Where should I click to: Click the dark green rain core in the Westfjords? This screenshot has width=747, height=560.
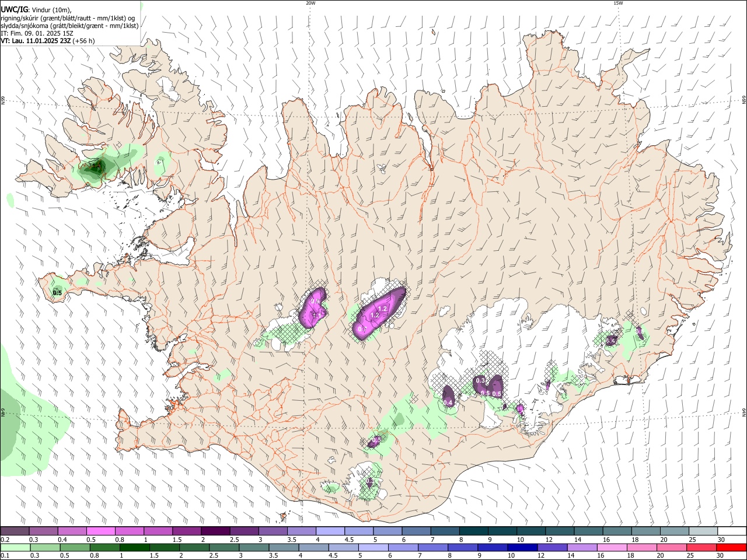[x=97, y=167]
